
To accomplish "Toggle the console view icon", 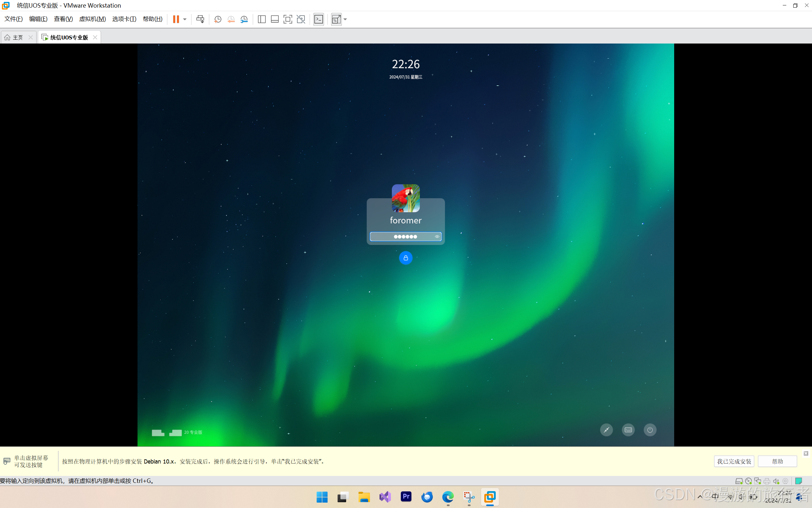I will [x=319, y=19].
